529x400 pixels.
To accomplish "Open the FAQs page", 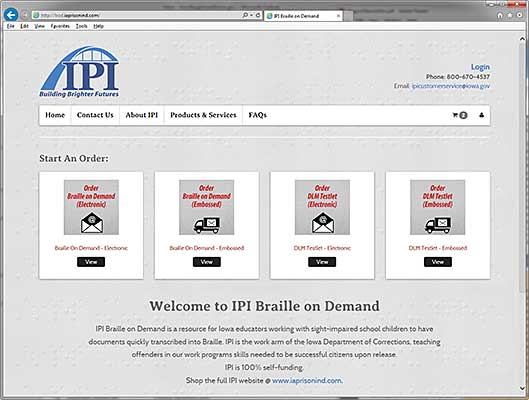I will click(258, 115).
